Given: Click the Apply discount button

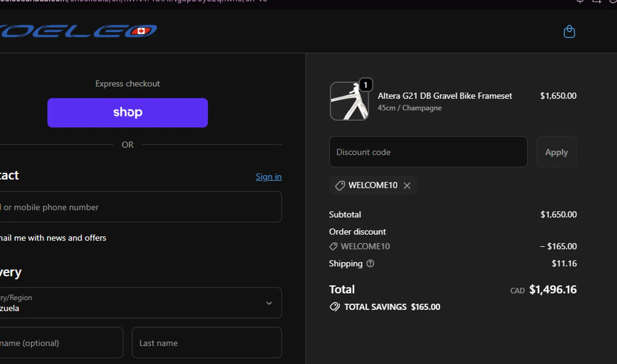Looking at the screenshot, I should click(x=556, y=152).
